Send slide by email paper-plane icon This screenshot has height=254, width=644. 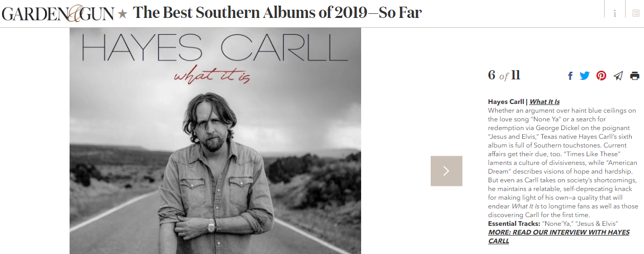[x=618, y=76]
